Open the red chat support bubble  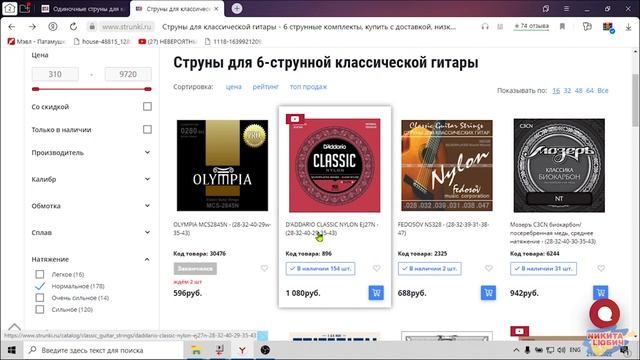coord(604,313)
